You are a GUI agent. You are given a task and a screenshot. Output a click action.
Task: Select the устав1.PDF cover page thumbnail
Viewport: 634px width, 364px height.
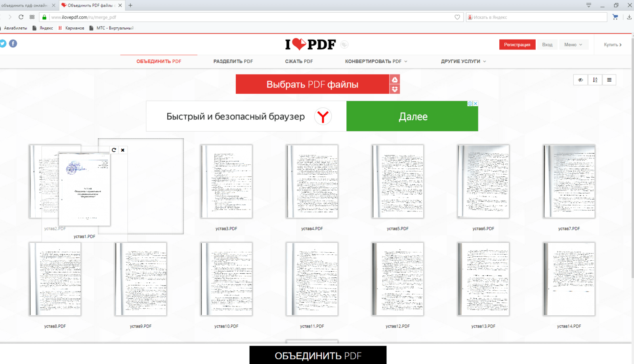[x=84, y=189]
